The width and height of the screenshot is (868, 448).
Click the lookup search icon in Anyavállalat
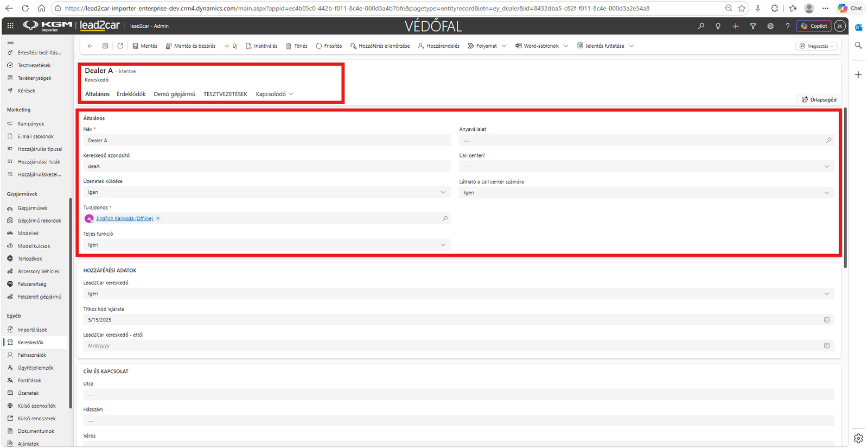828,140
